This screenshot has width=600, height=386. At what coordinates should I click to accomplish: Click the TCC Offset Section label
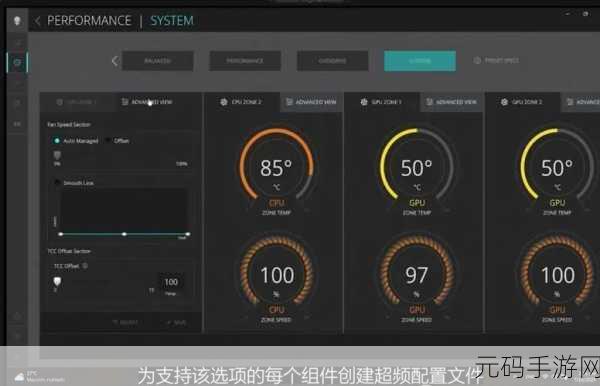69,251
